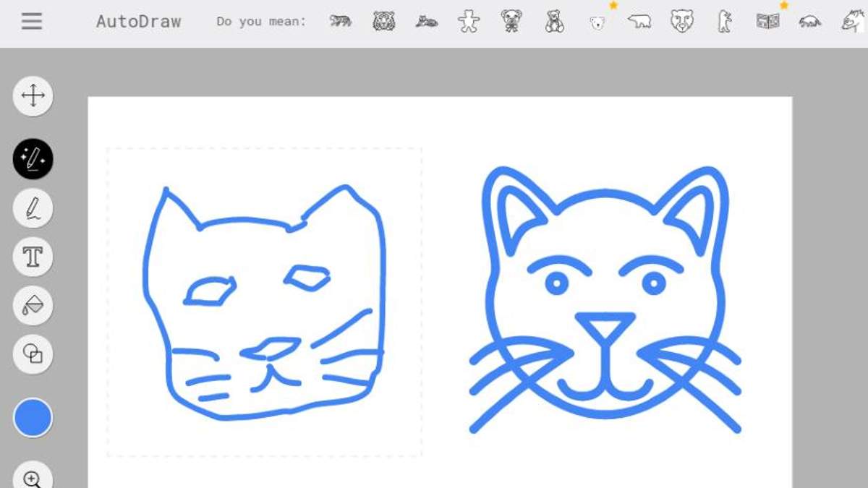Select the bear face with bow suggestion
Screen dimensions: 868x488
[x=511, y=21]
